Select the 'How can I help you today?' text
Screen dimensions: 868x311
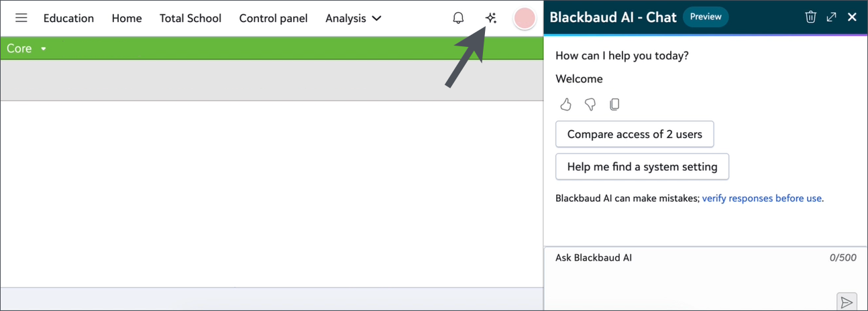click(622, 56)
